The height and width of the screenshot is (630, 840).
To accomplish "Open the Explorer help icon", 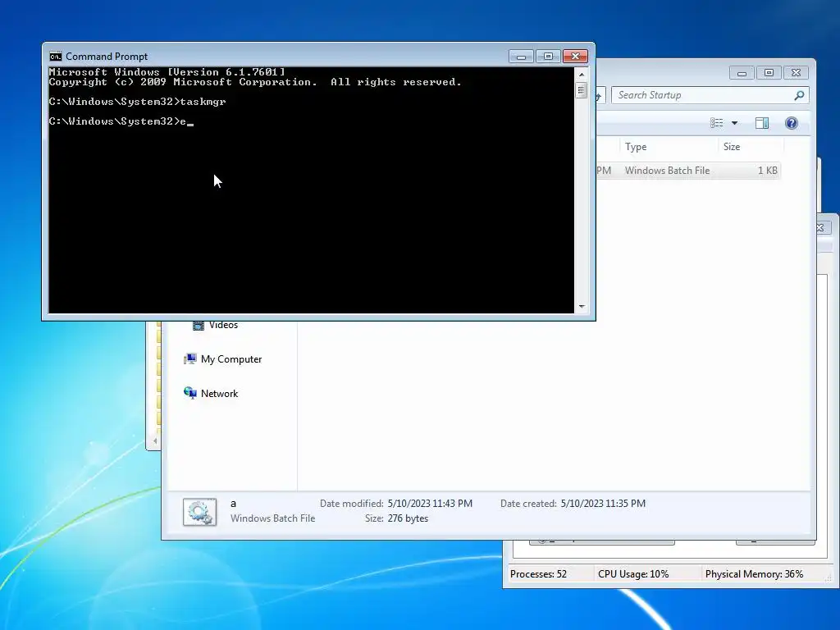I will click(x=792, y=123).
